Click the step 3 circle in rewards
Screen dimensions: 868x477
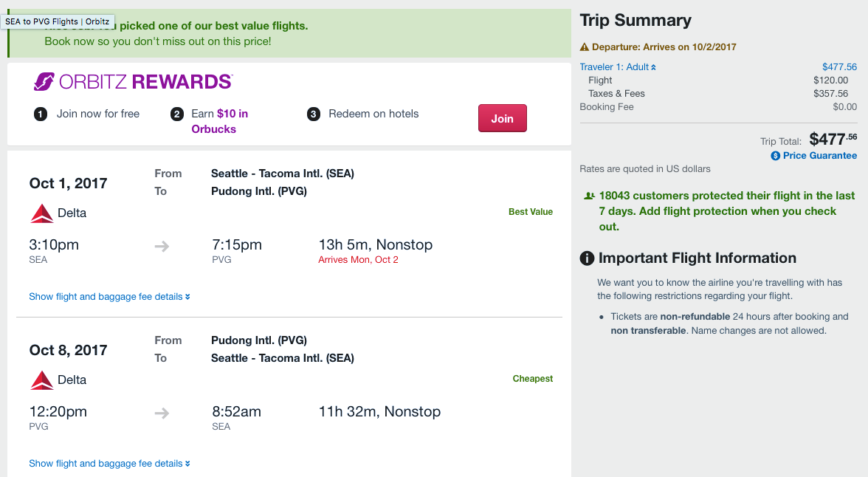314,114
